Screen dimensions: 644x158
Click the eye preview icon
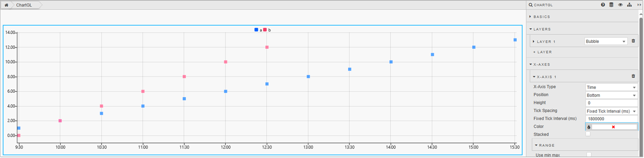click(x=620, y=5)
